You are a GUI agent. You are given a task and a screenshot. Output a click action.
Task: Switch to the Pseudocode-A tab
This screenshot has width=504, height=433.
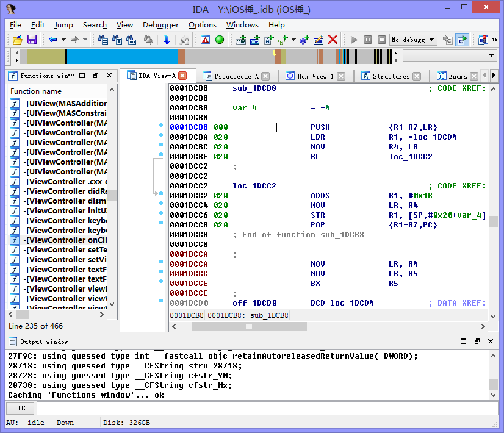[236, 76]
